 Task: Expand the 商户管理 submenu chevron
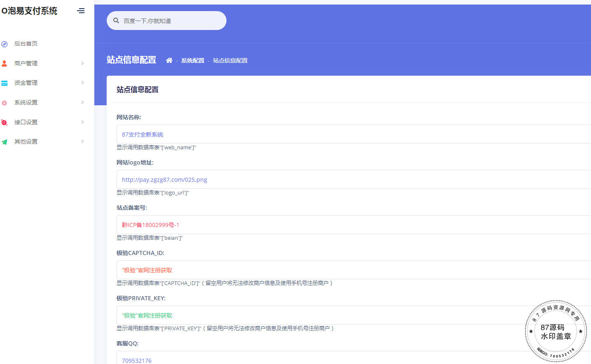[82, 63]
